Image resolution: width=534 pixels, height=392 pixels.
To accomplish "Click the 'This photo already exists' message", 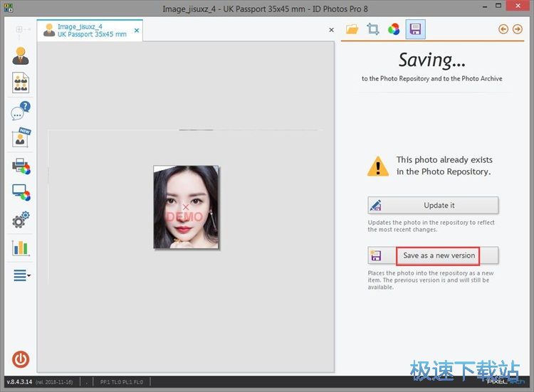I will [444, 166].
